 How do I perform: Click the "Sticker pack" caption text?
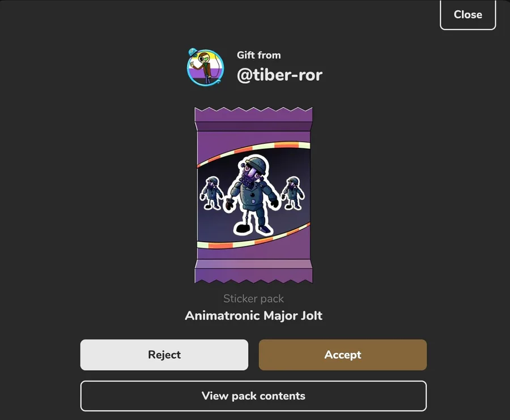(253, 298)
